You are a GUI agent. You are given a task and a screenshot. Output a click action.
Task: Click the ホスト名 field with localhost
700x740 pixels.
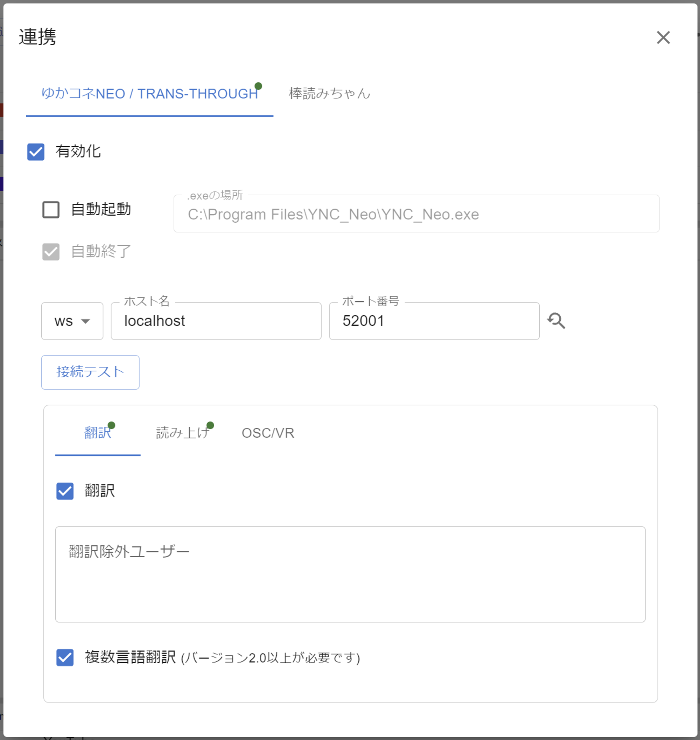(216, 321)
